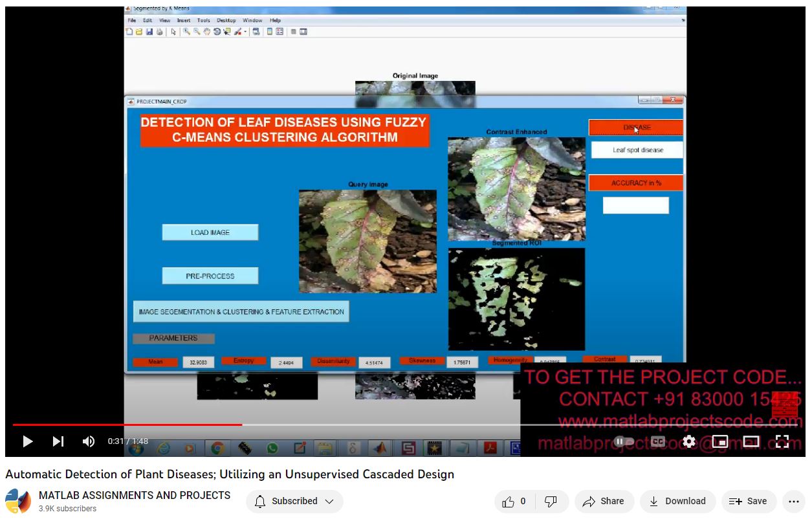
Task: Open the Window menu in the figure window
Action: click(252, 21)
